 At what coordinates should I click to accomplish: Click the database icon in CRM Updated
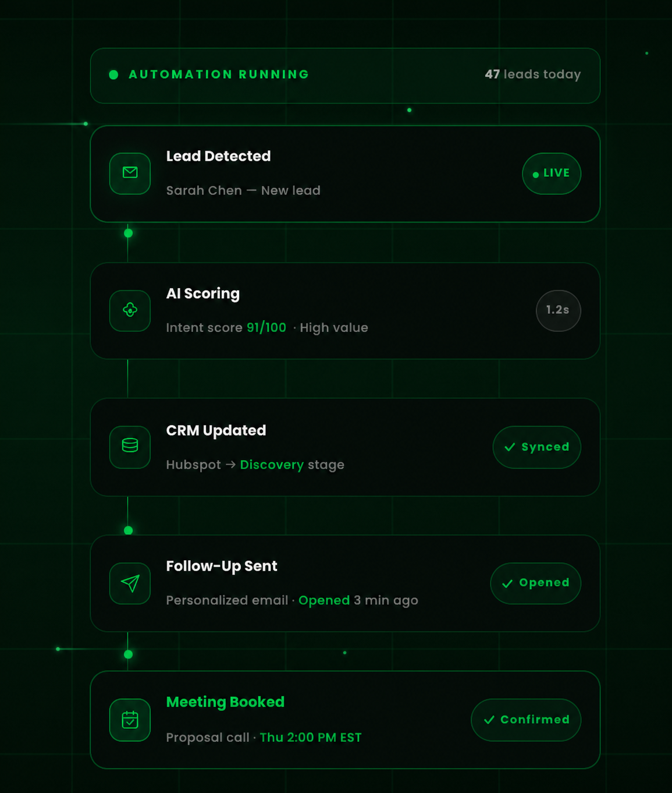[x=130, y=447]
